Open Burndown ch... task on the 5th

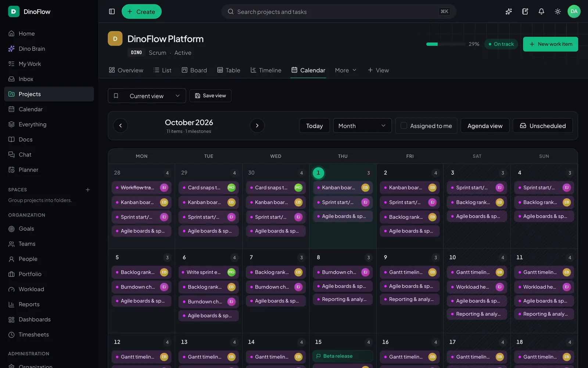tap(141, 287)
